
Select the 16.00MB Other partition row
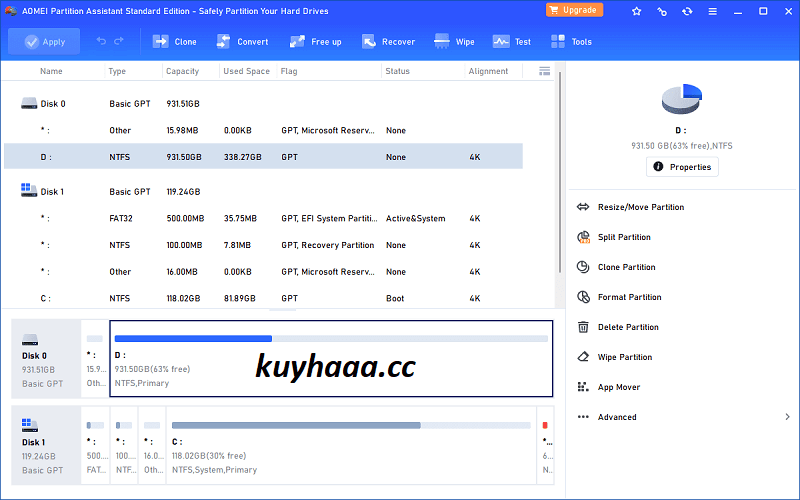pos(263,271)
